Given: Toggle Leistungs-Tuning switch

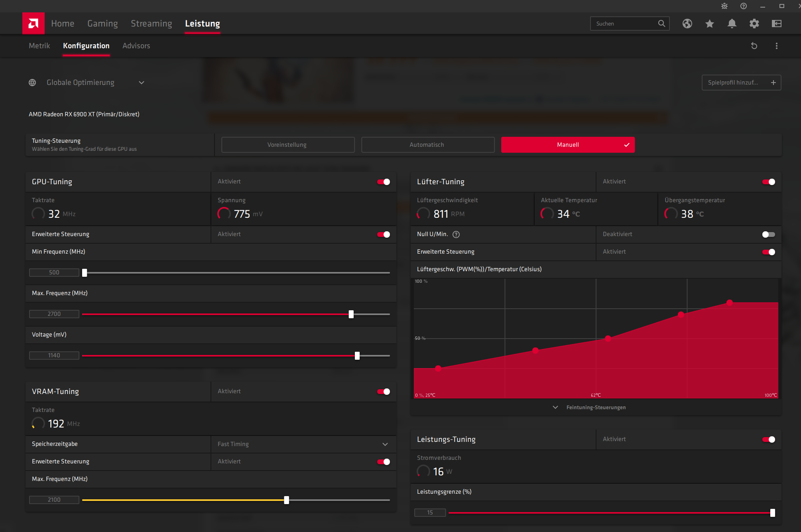Looking at the screenshot, I should pyautogui.click(x=768, y=439).
